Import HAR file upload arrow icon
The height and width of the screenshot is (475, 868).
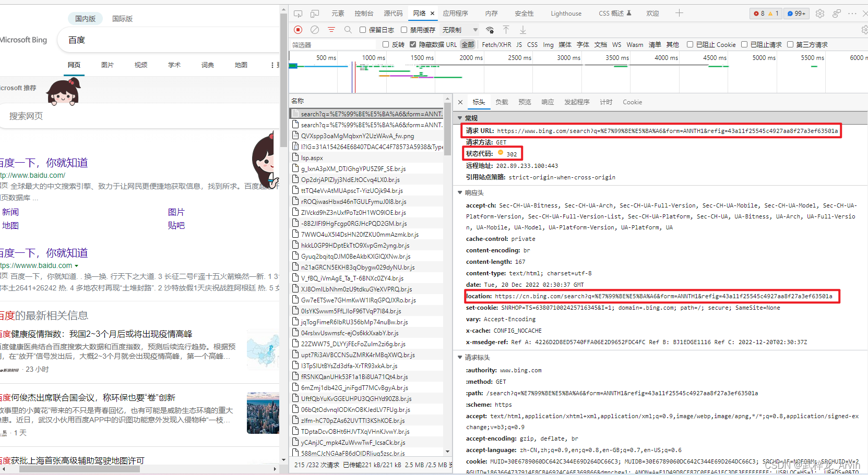[506, 30]
